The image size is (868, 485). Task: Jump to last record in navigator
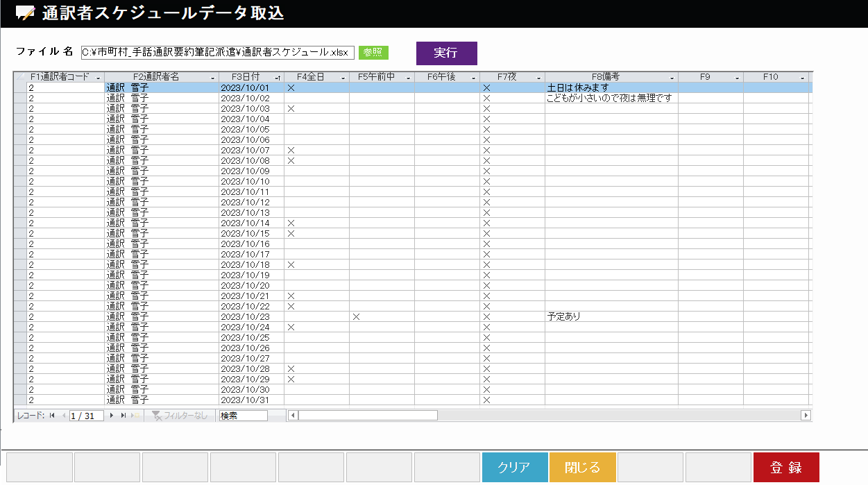124,416
